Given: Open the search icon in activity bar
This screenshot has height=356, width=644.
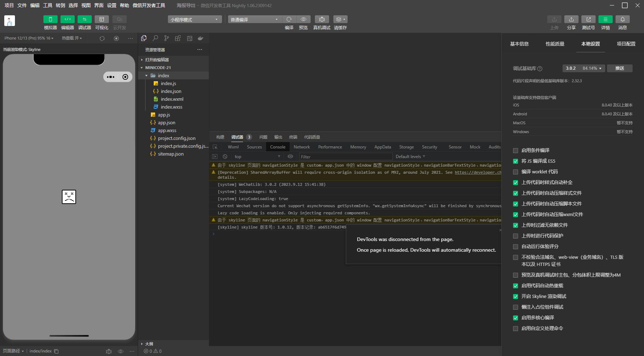Looking at the screenshot, I should click(155, 38).
